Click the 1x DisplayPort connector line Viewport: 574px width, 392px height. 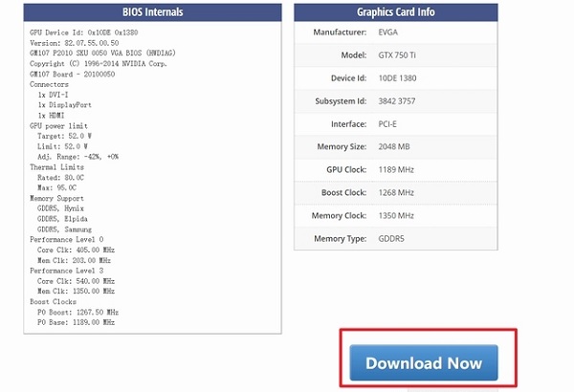(x=64, y=105)
